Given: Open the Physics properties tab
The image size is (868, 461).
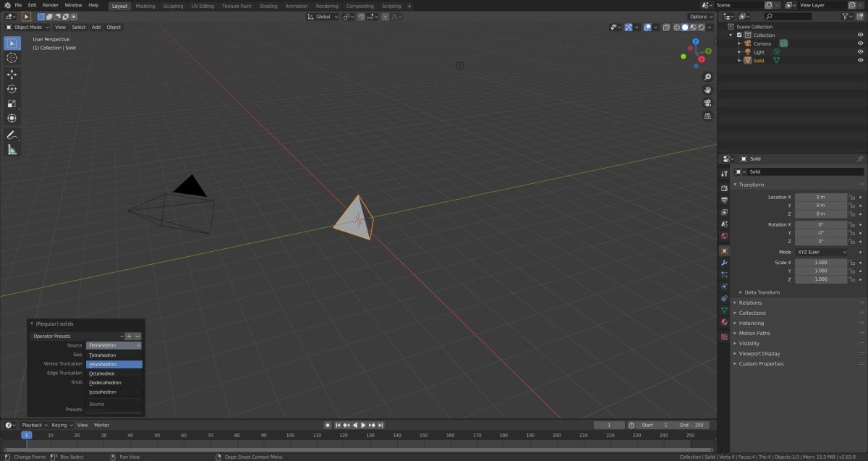Looking at the screenshot, I should pos(724,287).
